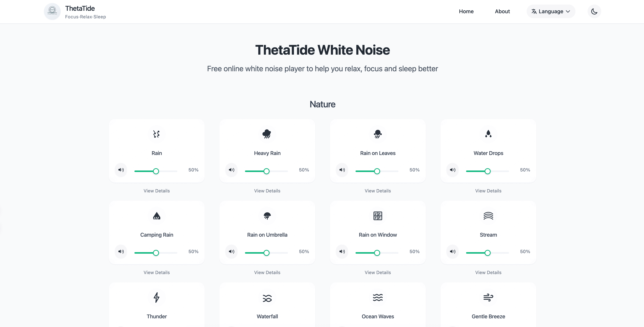644x327 pixels.
Task: Click the Focus·Relax·Sleep tagline
Action: [x=86, y=17]
